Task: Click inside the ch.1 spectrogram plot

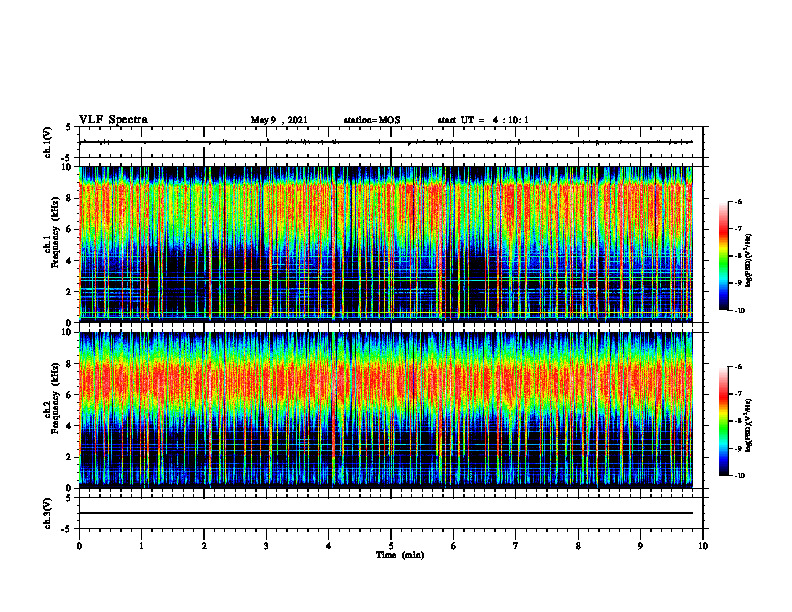Action: coord(386,244)
